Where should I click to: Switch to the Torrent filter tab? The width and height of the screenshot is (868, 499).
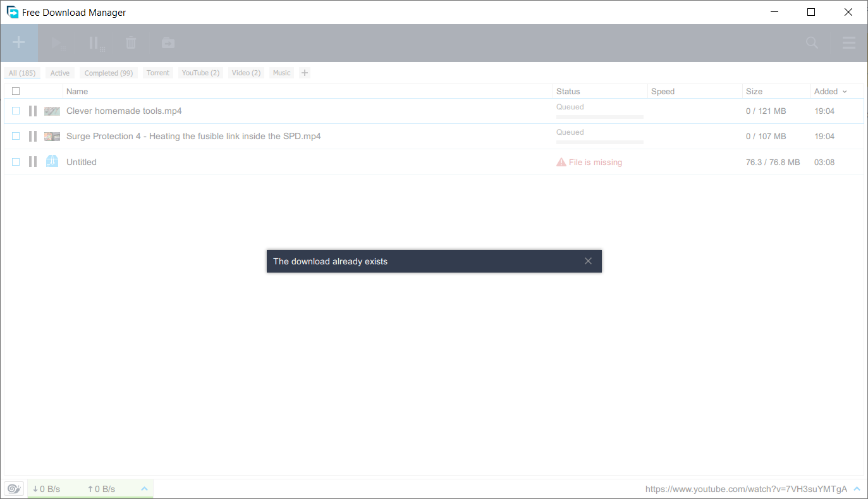pyautogui.click(x=158, y=73)
